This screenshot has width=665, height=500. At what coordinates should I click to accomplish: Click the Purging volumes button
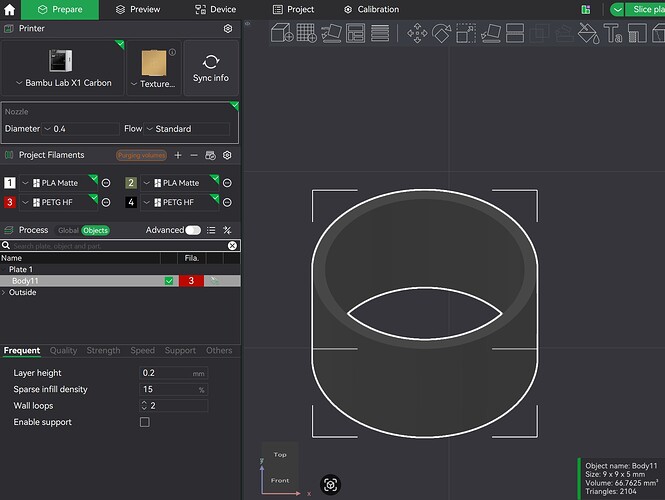(141, 155)
